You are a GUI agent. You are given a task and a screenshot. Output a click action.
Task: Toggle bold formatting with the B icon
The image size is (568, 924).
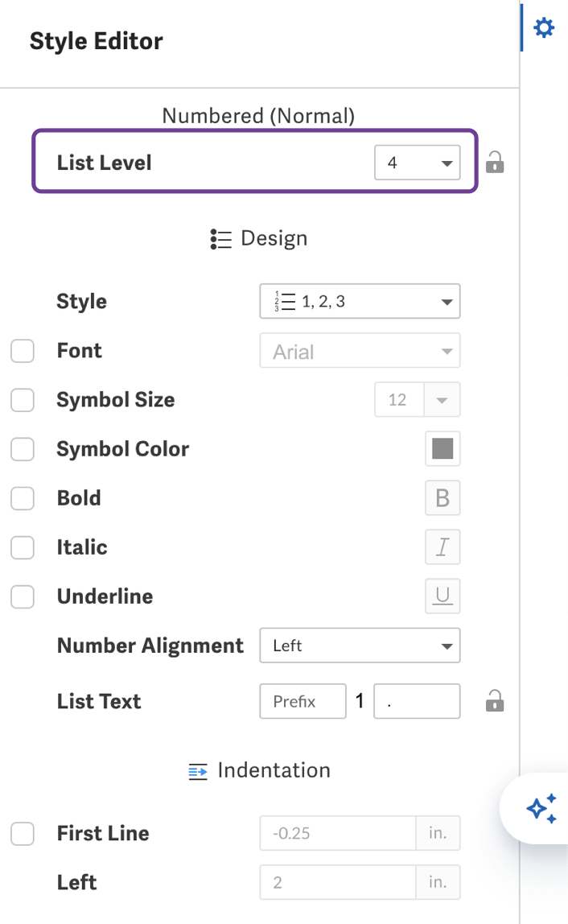[442, 498]
